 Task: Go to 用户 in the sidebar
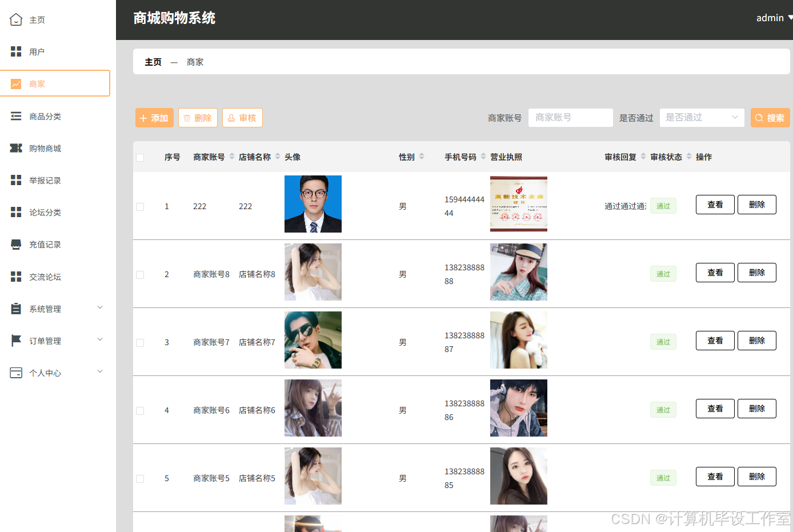pos(37,52)
